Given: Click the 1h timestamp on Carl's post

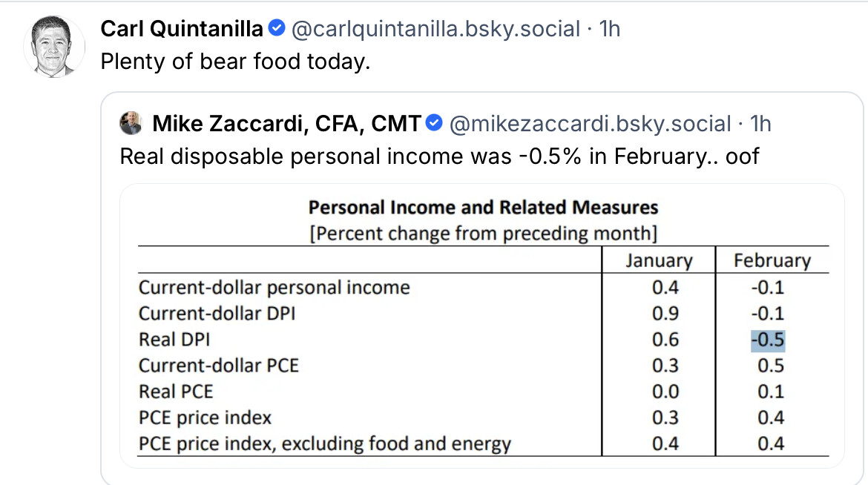Looking at the screenshot, I should (609, 29).
